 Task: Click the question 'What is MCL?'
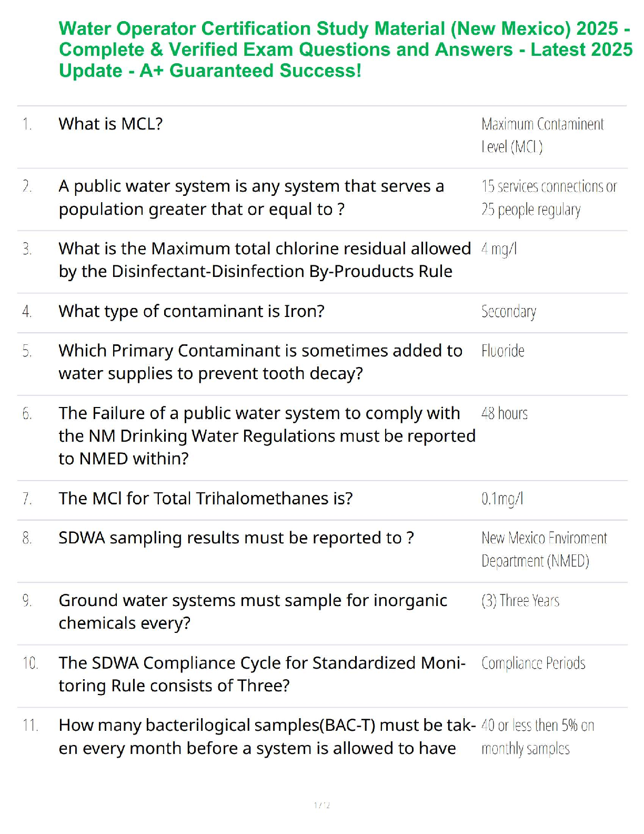110,124
